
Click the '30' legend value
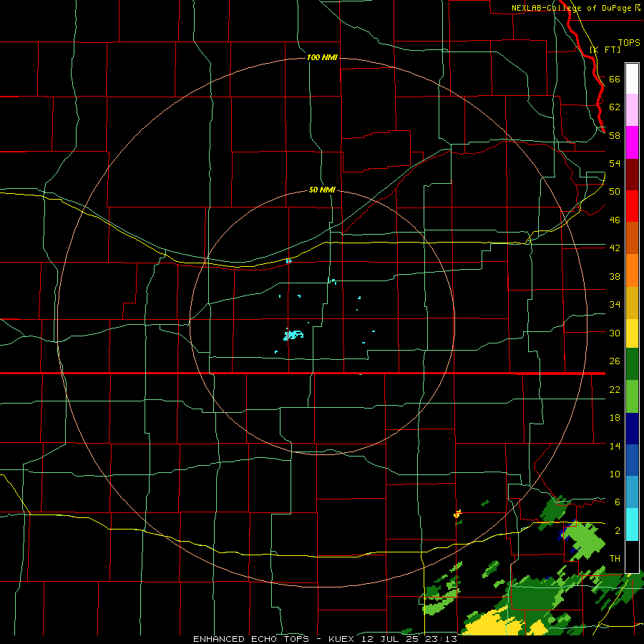click(615, 333)
